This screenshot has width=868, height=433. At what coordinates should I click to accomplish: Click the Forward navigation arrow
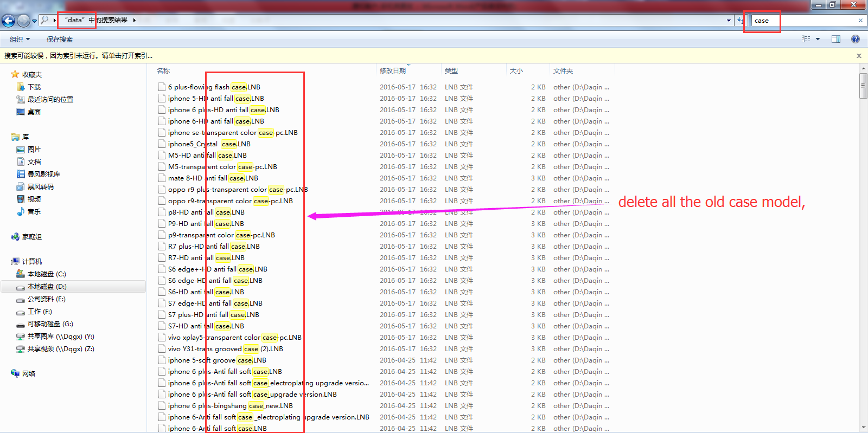[x=23, y=21]
